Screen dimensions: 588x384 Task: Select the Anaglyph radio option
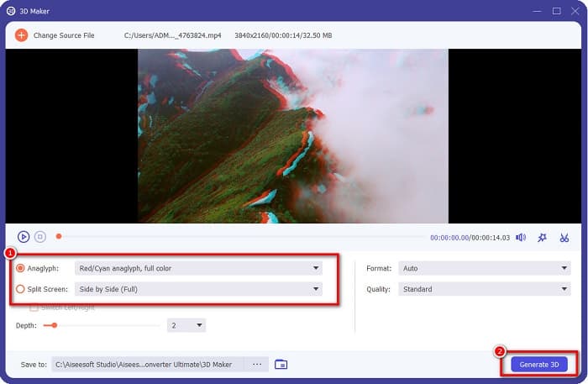click(x=21, y=269)
